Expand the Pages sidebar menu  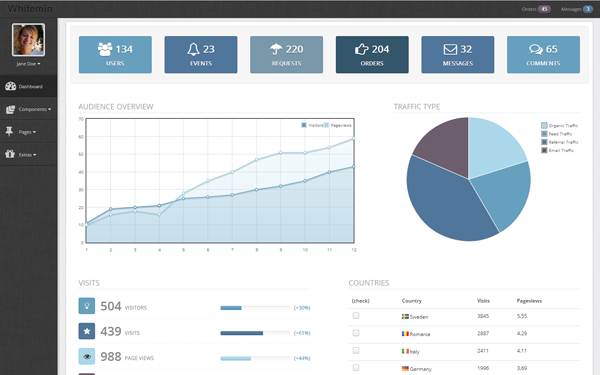(29, 132)
